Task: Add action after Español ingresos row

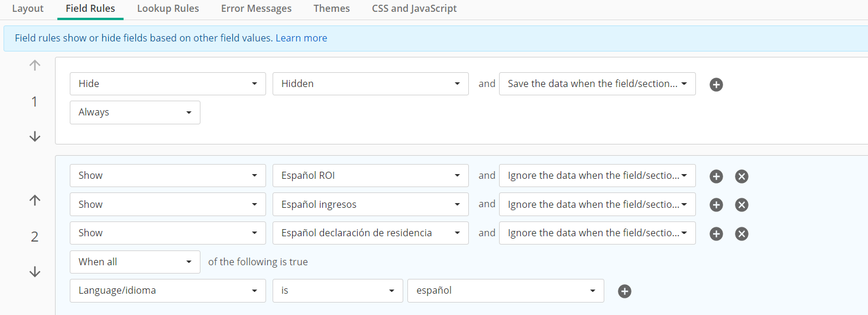Action: pyautogui.click(x=716, y=205)
